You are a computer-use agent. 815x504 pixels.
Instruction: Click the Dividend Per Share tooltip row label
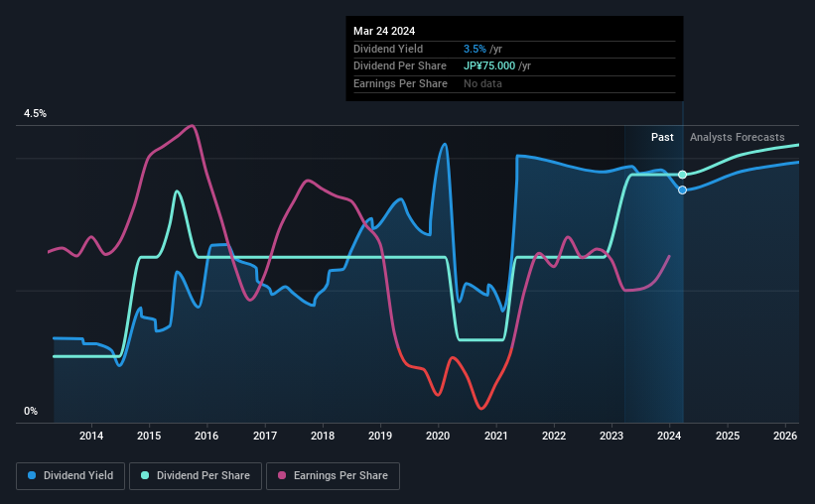coord(400,66)
